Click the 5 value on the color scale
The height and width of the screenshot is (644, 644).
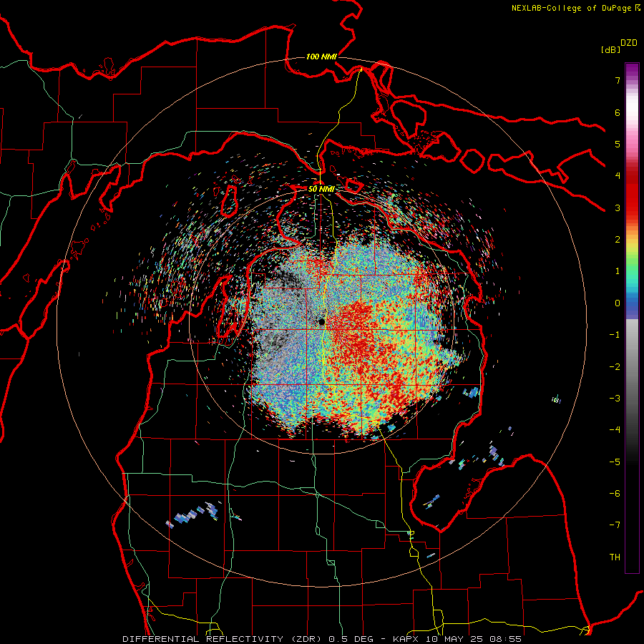618,144
